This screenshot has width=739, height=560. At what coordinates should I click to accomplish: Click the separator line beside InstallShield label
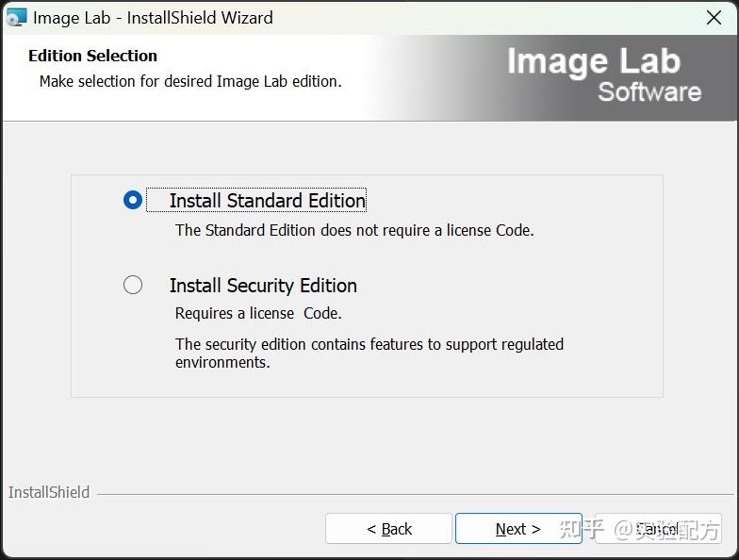pos(415,494)
